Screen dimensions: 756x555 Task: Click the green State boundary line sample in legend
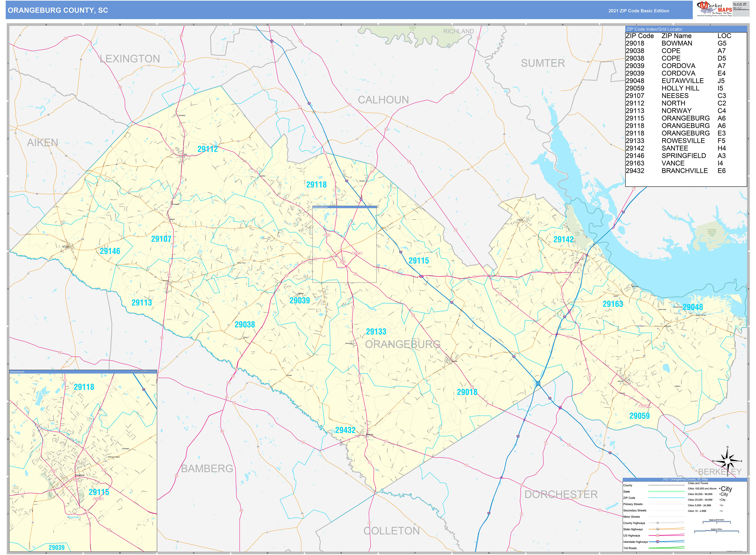[x=666, y=492]
